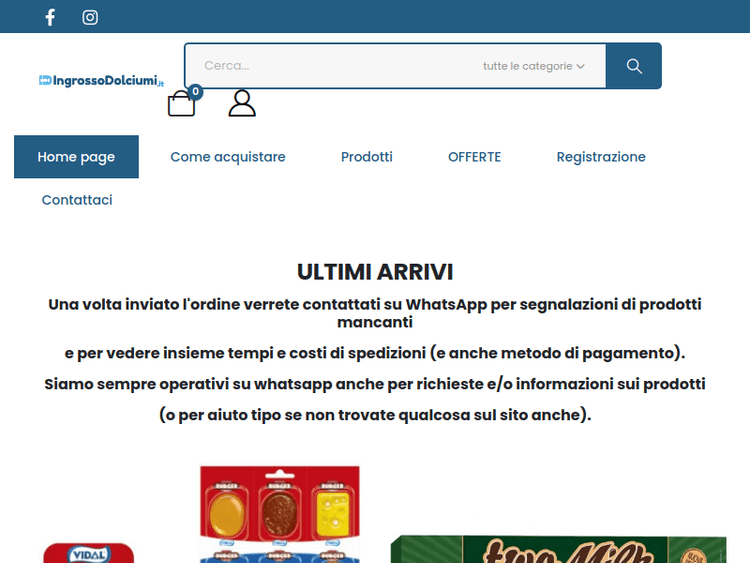The width and height of the screenshot is (750, 563).
Task: Go to the Registrazione page
Action: [x=600, y=157]
